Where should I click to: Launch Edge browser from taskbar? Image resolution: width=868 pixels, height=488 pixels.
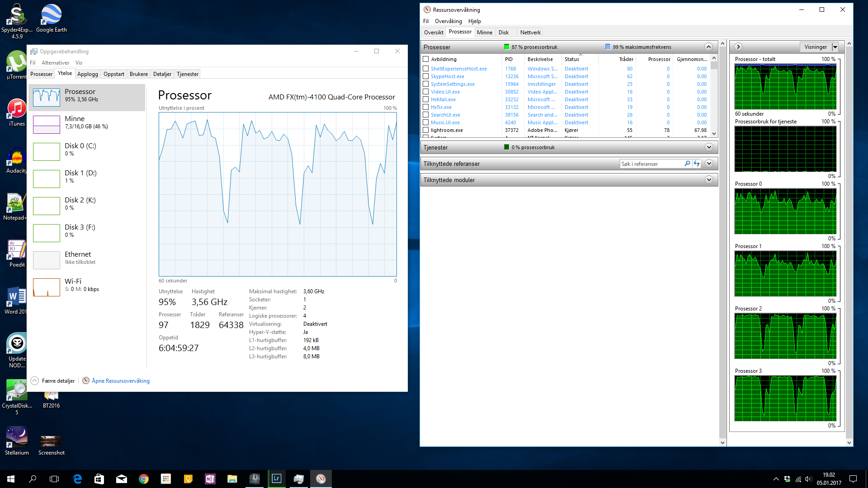pyautogui.click(x=77, y=479)
